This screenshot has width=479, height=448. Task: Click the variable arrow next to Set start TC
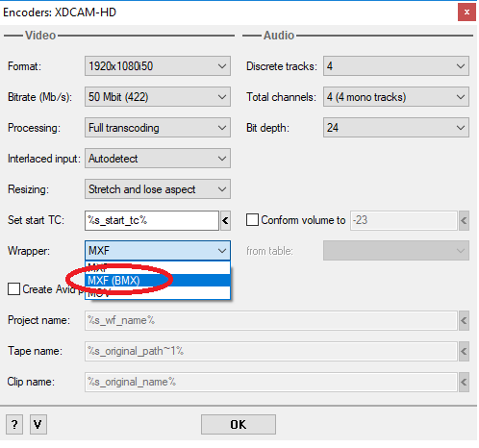coord(225,220)
